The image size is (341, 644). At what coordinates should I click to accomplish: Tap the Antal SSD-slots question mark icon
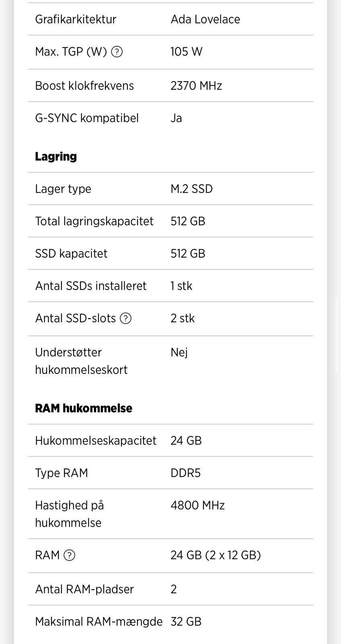(126, 318)
